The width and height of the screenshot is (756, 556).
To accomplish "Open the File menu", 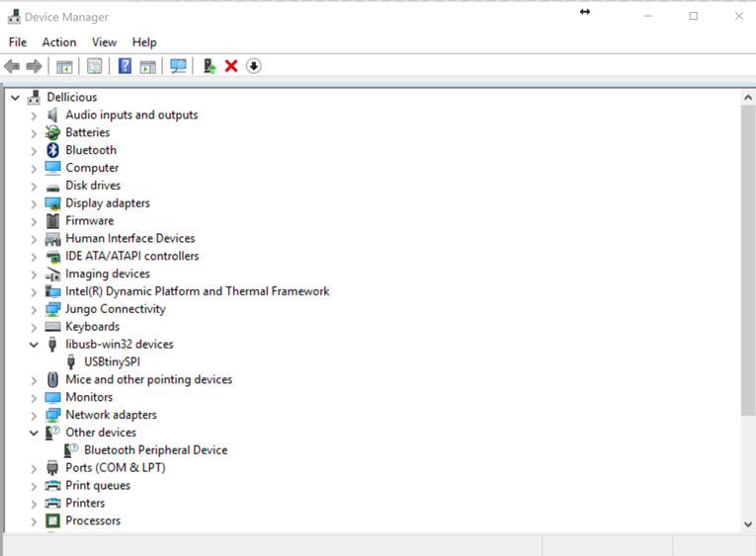I will pos(18,42).
